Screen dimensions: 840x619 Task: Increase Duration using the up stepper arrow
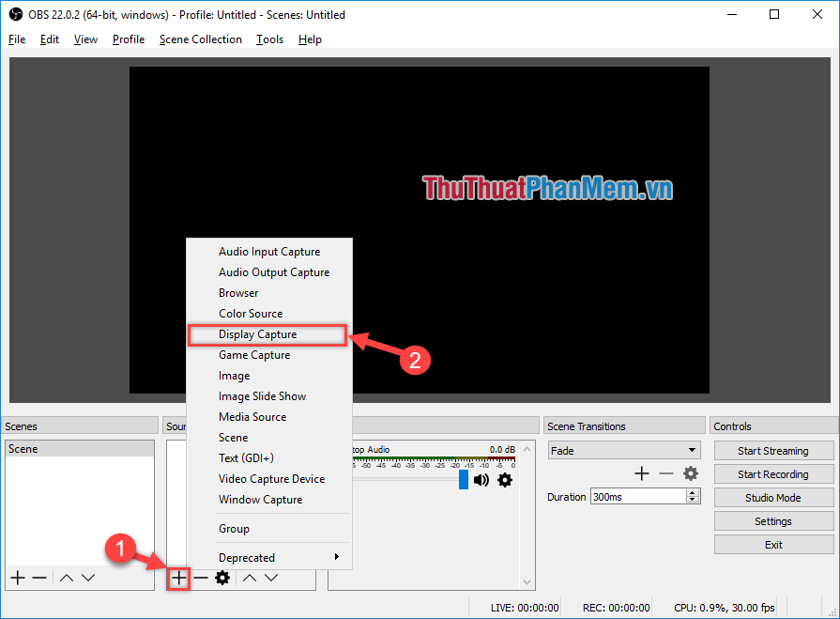click(692, 491)
